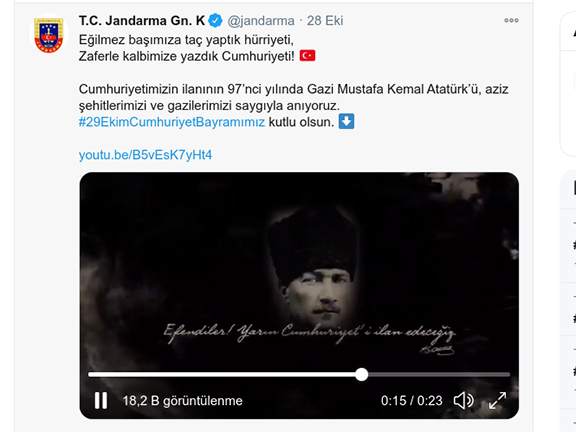Pause the video with the pause button
This screenshot has width=576, height=432.
101,400
